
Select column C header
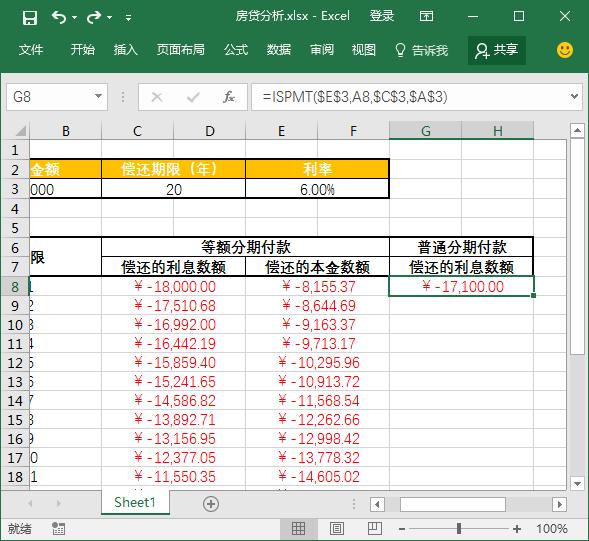pos(137,131)
